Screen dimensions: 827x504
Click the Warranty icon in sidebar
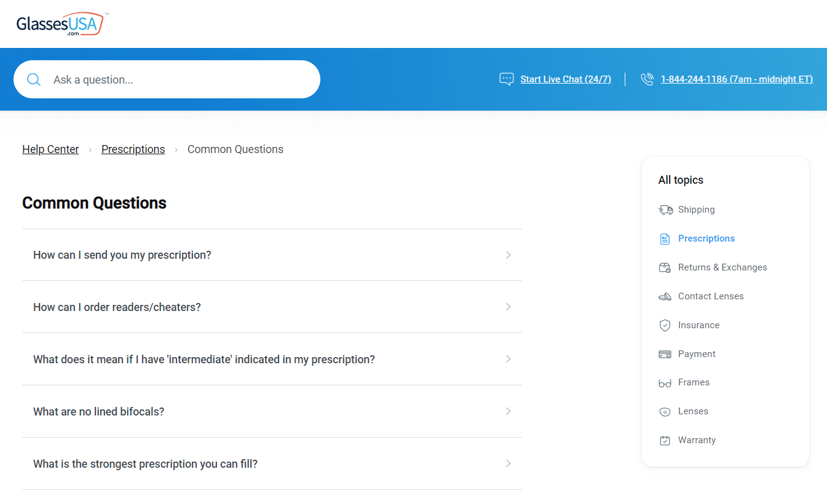click(665, 441)
